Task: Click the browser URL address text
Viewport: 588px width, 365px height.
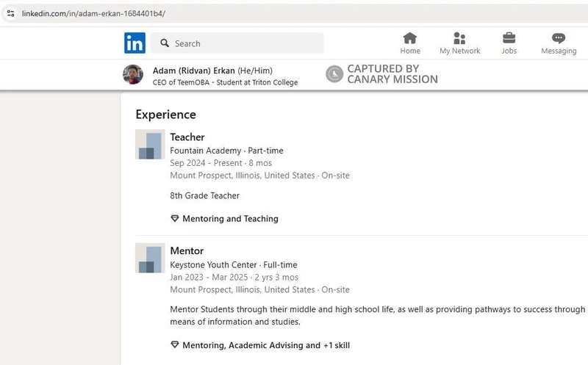Action: click(x=93, y=13)
